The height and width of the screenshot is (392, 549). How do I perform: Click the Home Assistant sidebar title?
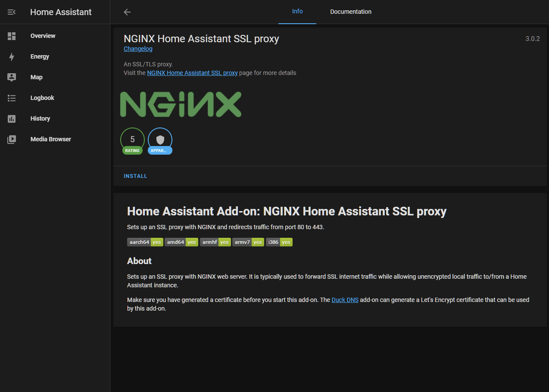pos(61,12)
